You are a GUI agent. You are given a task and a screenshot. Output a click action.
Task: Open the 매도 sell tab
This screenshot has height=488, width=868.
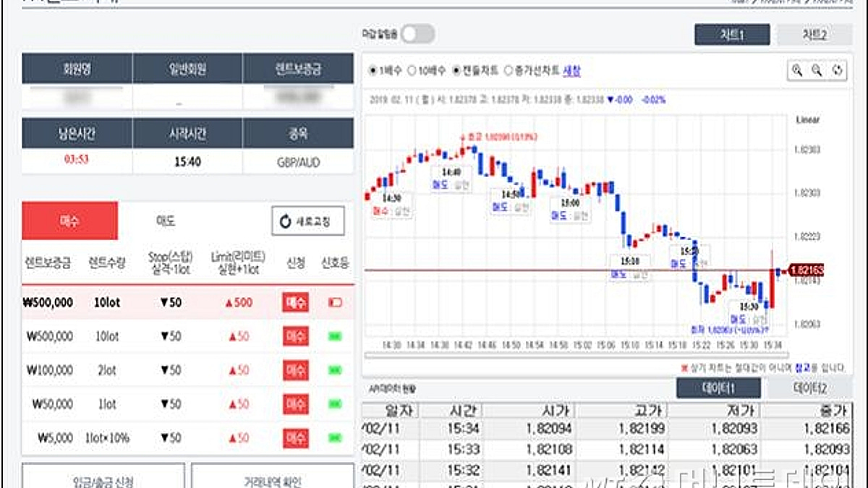point(166,221)
